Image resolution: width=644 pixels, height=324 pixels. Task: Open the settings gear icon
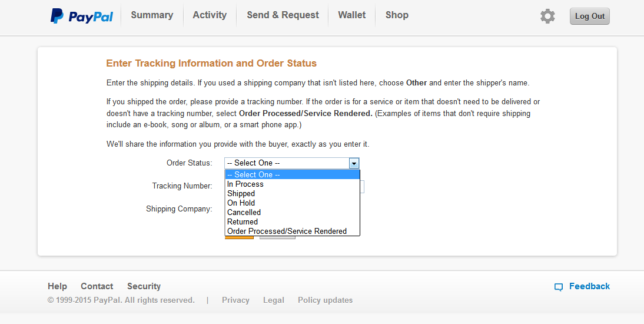[547, 16]
